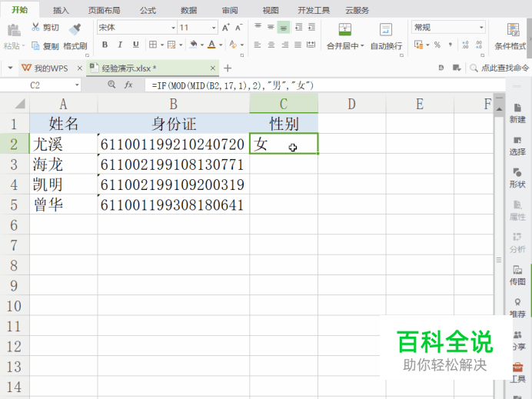Apply comma thousands separator style
Screen dimensions: 532x399
pyautogui.click(x=451, y=45)
